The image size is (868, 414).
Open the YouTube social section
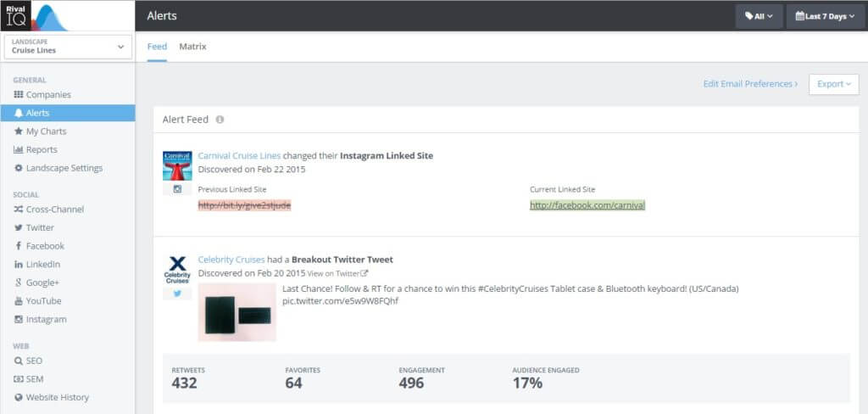tap(43, 301)
